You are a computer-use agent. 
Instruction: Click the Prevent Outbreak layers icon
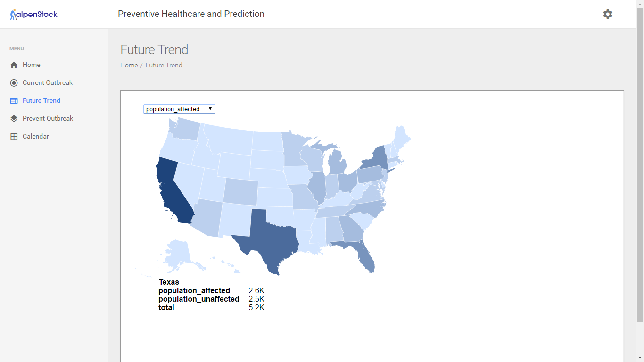pos(14,119)
